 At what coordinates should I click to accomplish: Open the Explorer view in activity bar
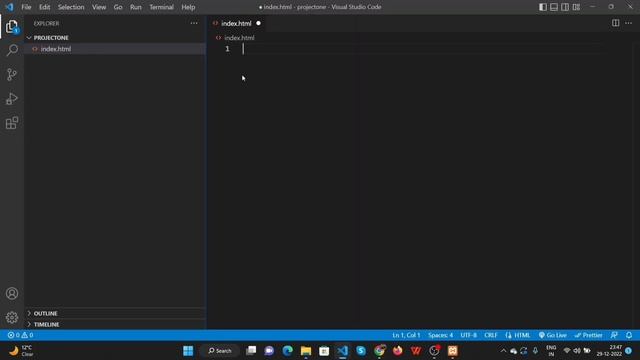(x=12, y=27)
